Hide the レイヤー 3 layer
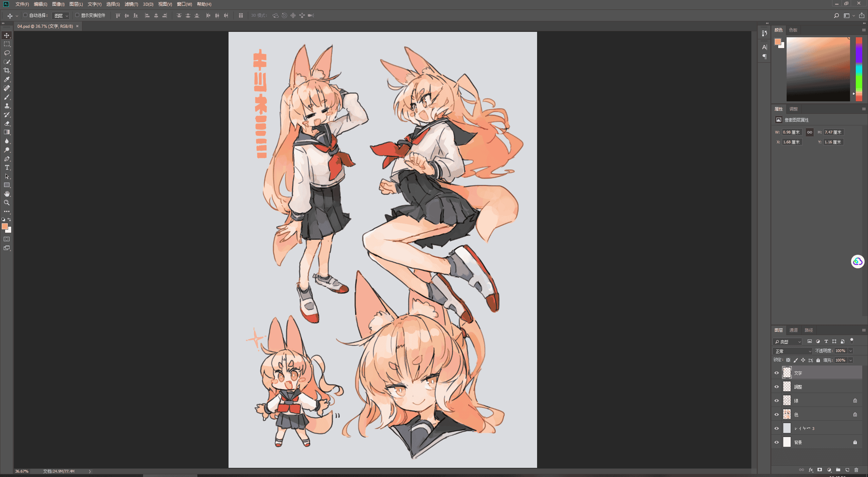This screenshot has height=477, width=868. [777, 428]
